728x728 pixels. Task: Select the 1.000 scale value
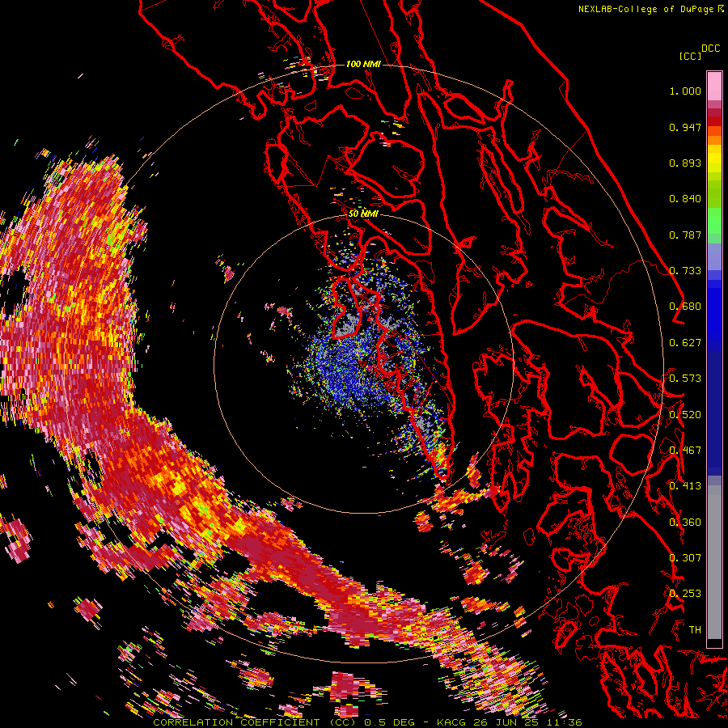(x=685, y=91)
